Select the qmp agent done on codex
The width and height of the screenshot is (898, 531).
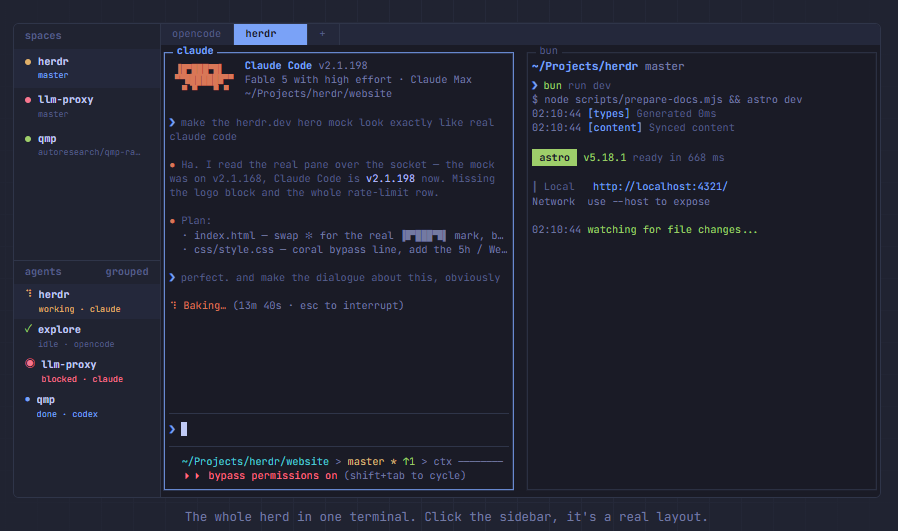point(87,406)
